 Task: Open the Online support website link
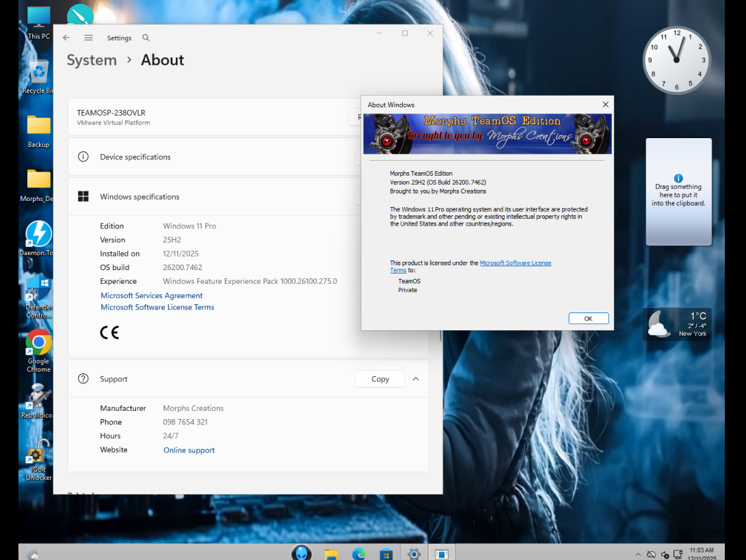point(189,450)
